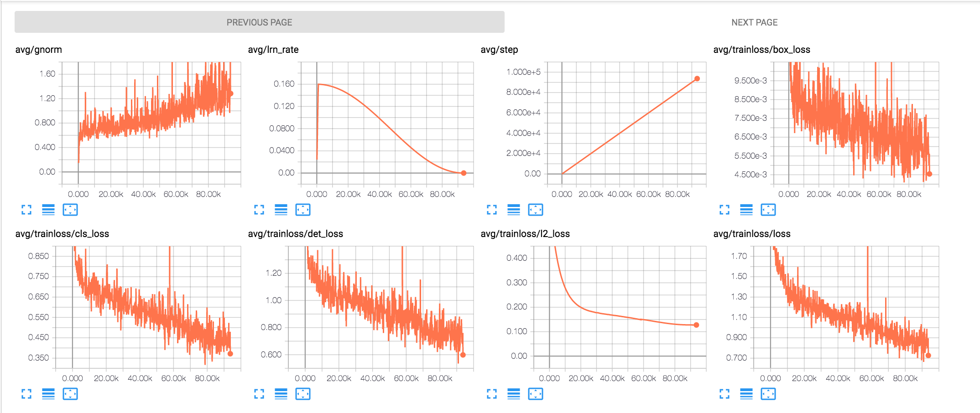Viewport: 980px width, 413px height.
Task: Reset the zoom on avg/trainloss/det_loss
Action: pos(303,394)
